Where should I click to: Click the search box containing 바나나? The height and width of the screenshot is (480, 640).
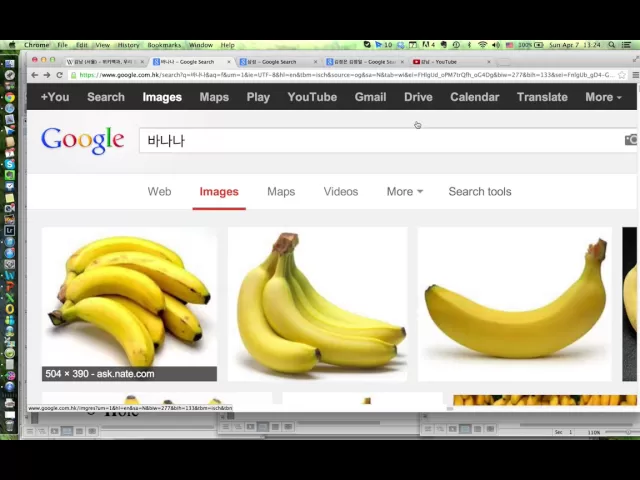[x=380, y=140]
